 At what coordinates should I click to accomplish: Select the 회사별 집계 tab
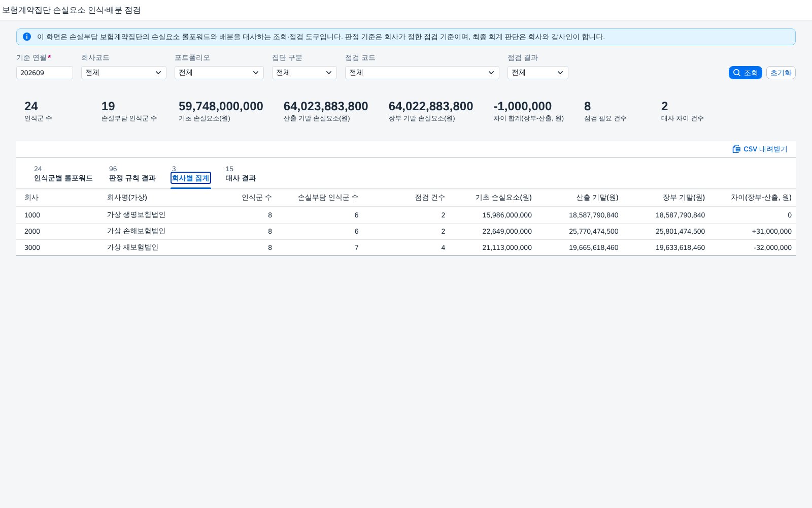click(191, 178)
